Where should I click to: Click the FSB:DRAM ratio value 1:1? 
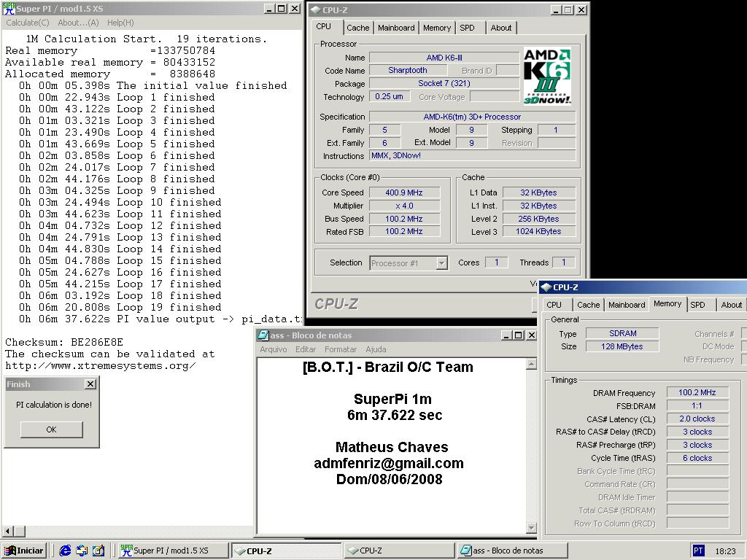tap(697, 405)
